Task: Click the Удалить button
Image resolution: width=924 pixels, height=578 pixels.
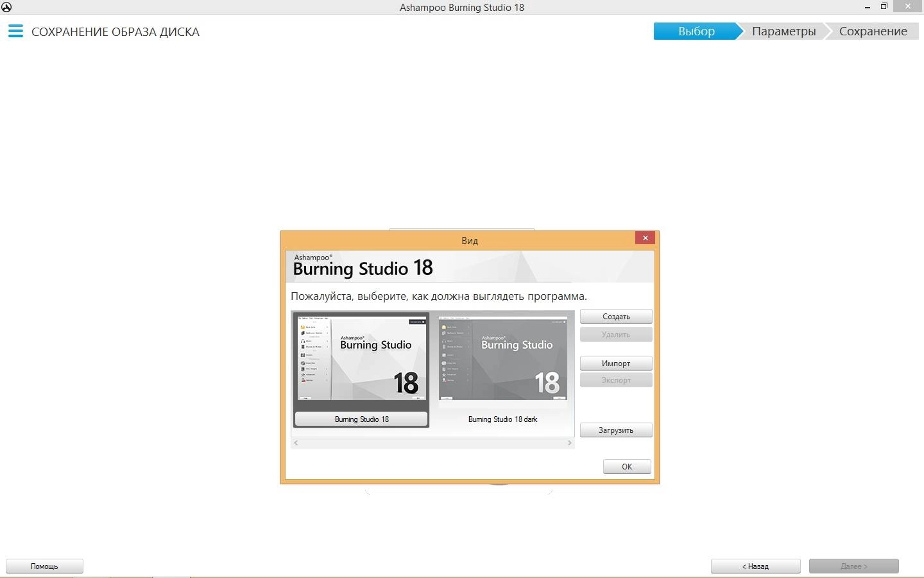Action: [x=616, y=335]
